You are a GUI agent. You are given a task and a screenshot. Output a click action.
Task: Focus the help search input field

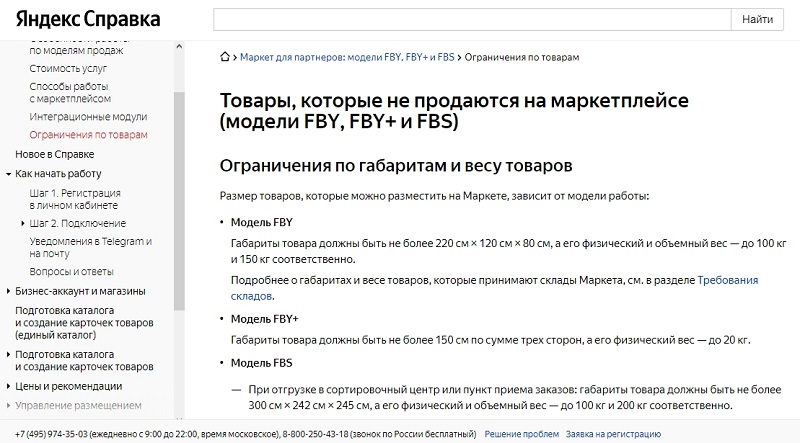(x=472, y=19)
